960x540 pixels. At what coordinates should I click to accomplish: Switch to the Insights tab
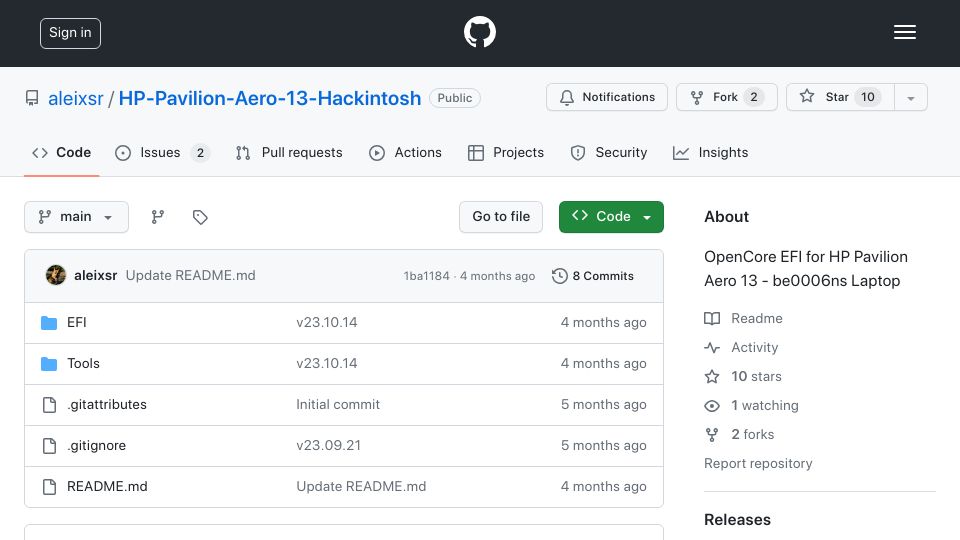pyautogui.click(x=710, y=152)
